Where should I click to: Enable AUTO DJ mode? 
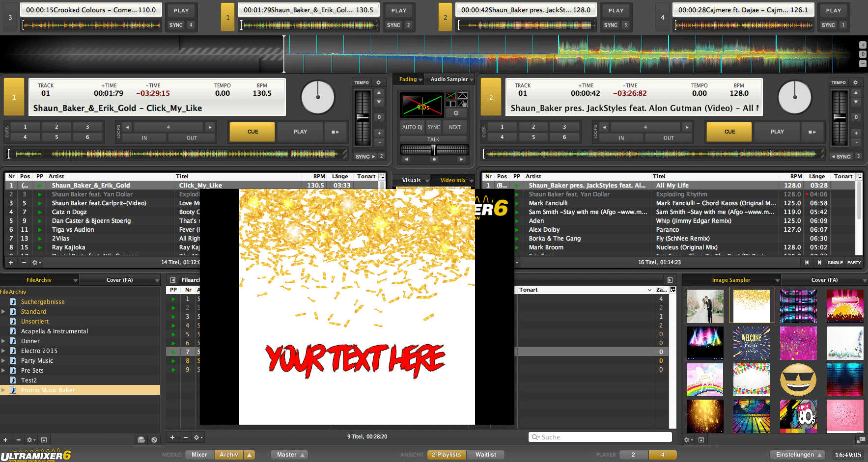(412, 127)
